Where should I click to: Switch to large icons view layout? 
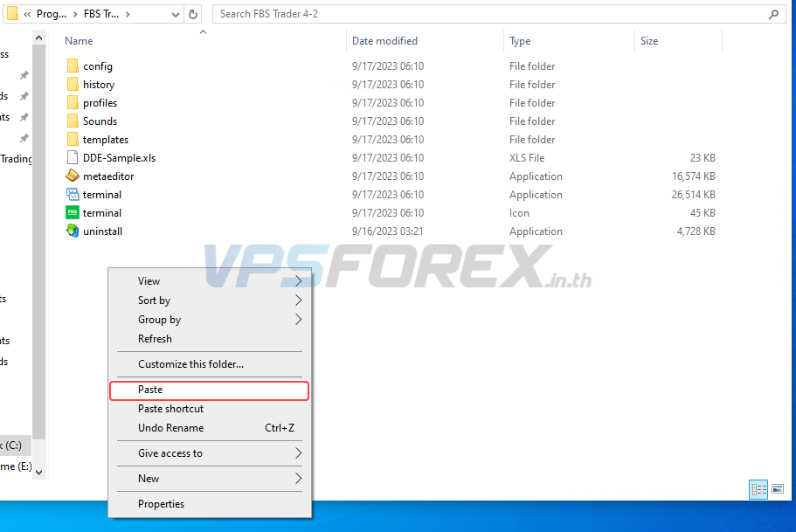pyautogui.click(x=778, y=489)
